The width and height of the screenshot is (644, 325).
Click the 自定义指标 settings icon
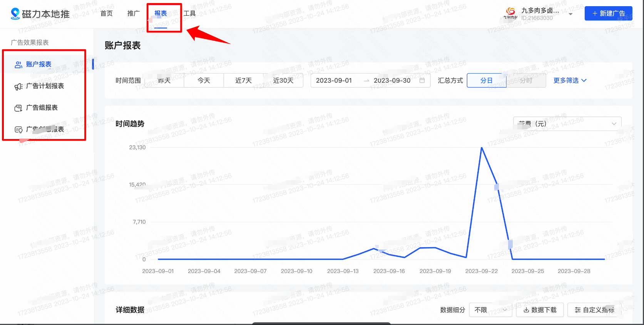click(577, 310)
